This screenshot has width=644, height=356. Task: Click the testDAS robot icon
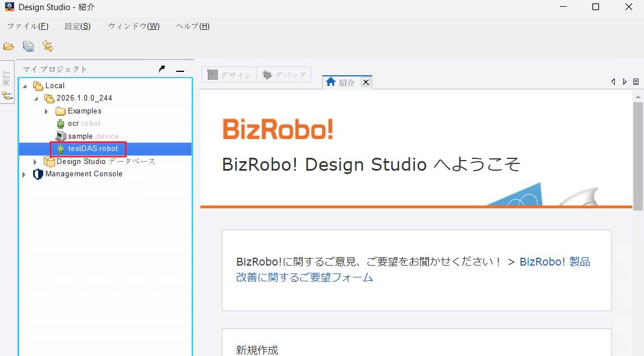tap(61, 149)
